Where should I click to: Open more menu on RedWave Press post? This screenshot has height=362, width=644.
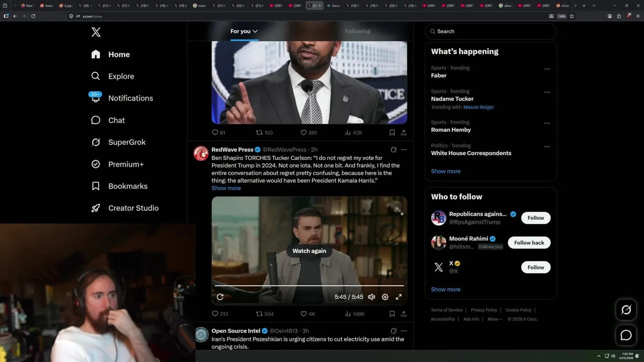coord(404,149)
